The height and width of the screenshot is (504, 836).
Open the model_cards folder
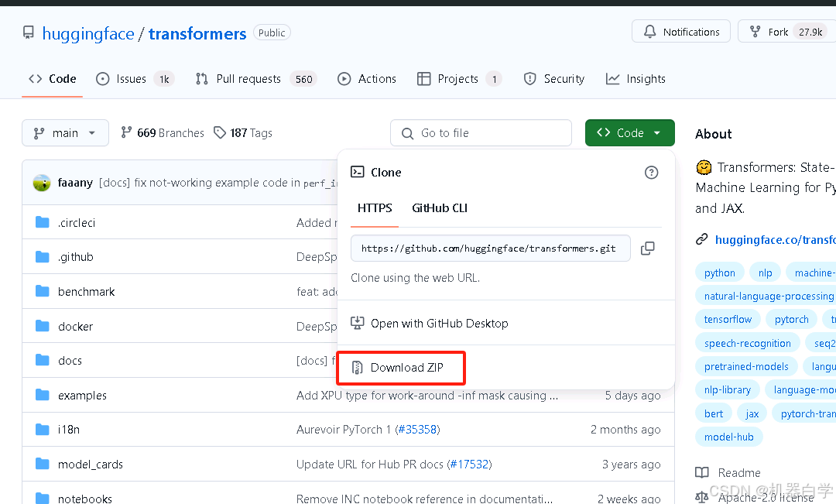90,465
